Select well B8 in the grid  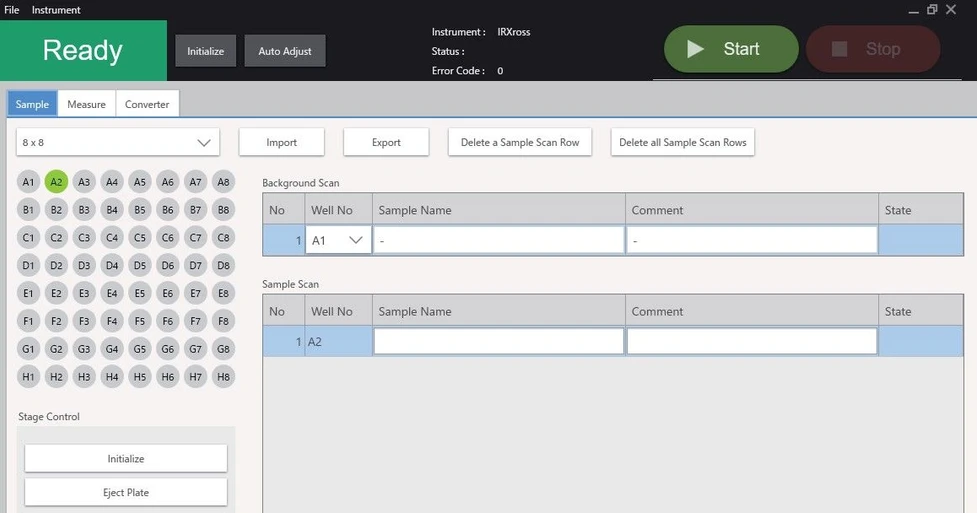pyautogui.click(x=224, y=210)
